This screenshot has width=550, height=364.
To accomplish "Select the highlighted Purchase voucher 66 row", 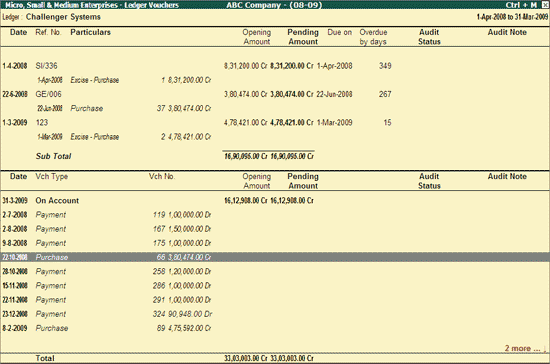I will click(275, 257).
